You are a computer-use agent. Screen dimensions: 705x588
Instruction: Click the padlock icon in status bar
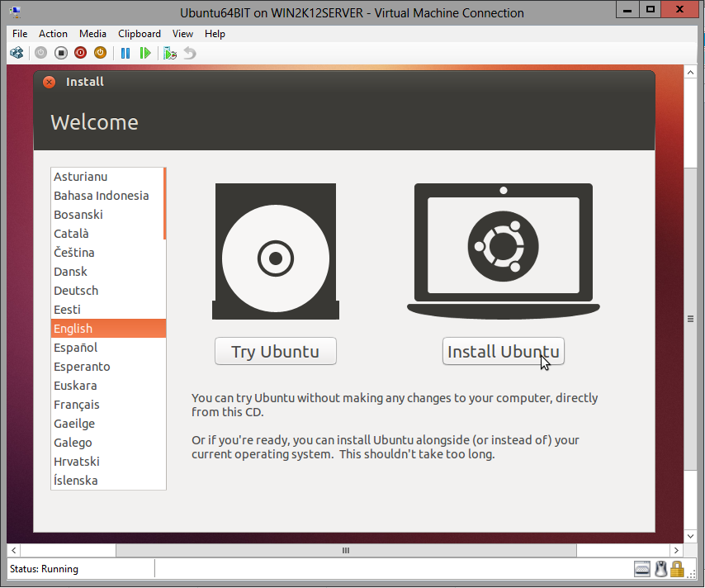pyautogui.click(x=677, y=569)
